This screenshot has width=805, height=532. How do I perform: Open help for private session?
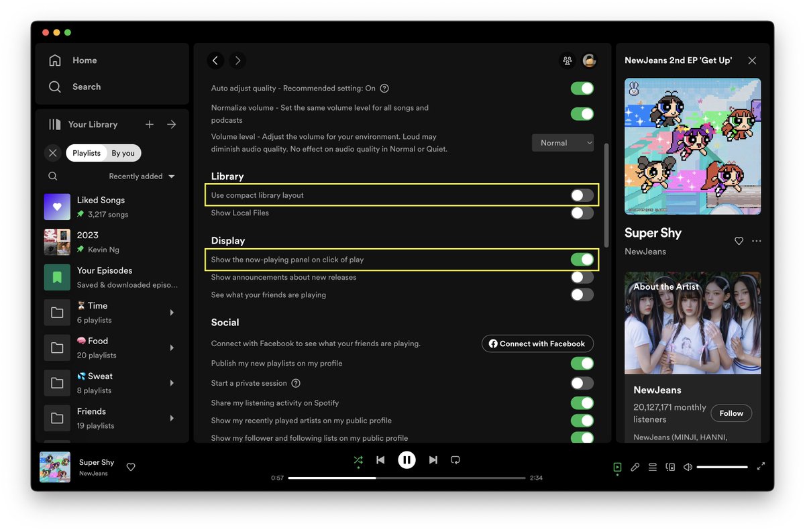click(x=296, y=383)
